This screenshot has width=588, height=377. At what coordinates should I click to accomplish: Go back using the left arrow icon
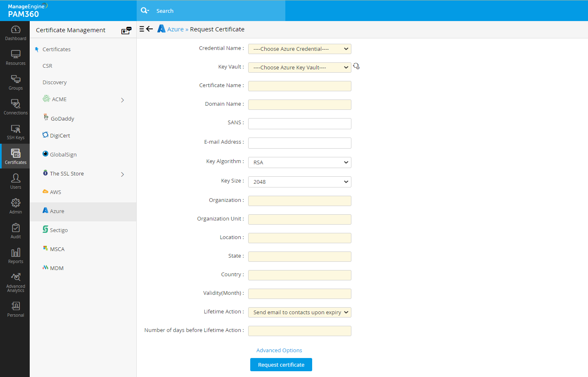150,28
